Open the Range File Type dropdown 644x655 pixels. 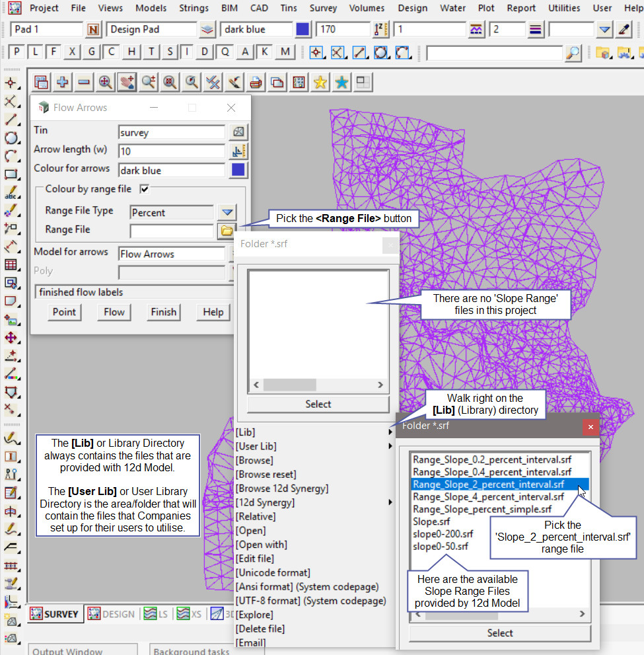227,212
